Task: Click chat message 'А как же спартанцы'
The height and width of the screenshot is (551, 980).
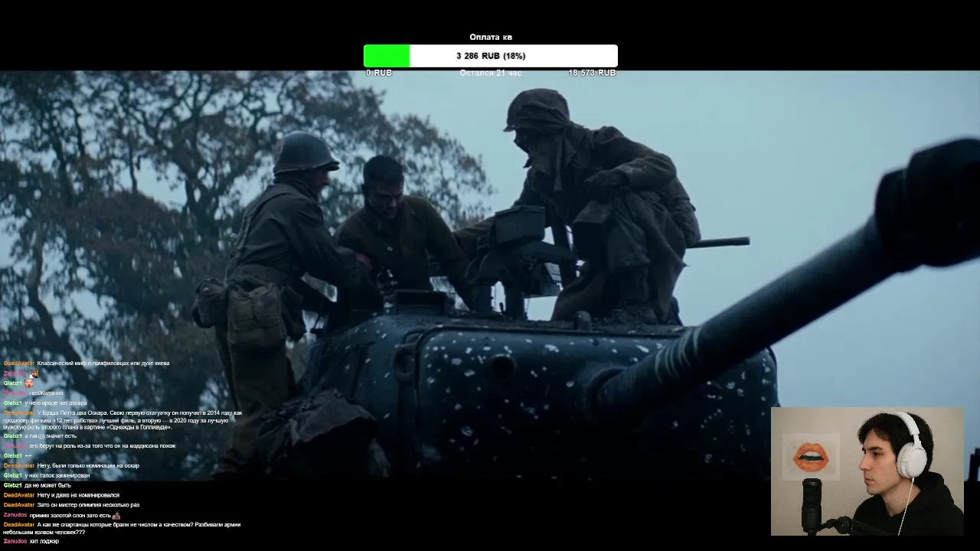Action: pos(122,528)
